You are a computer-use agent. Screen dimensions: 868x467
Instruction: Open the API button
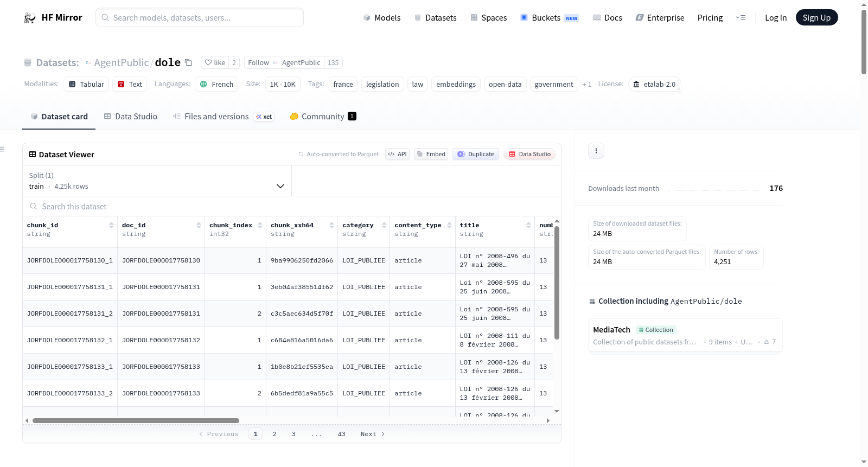tap(397, 154)
